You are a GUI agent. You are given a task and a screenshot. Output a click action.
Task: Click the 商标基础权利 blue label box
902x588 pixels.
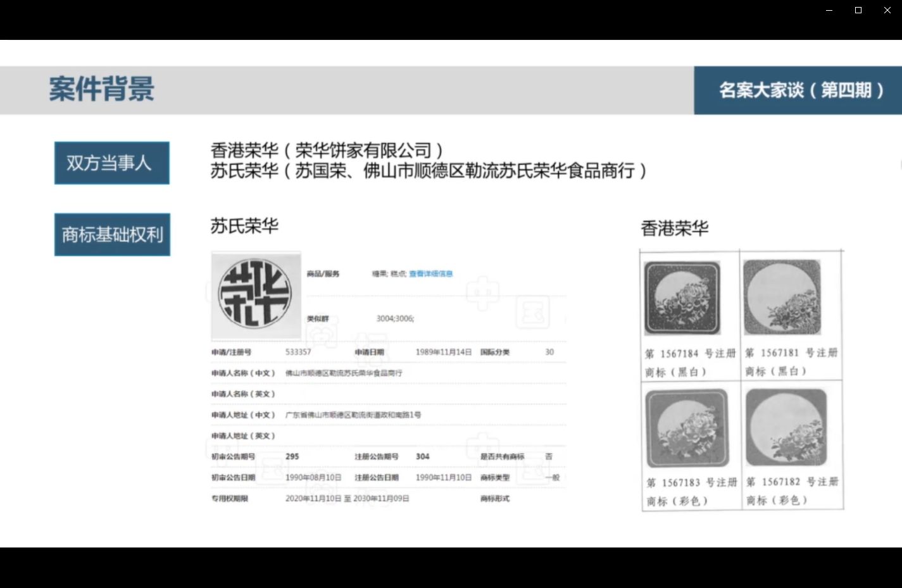coord(112,235)
